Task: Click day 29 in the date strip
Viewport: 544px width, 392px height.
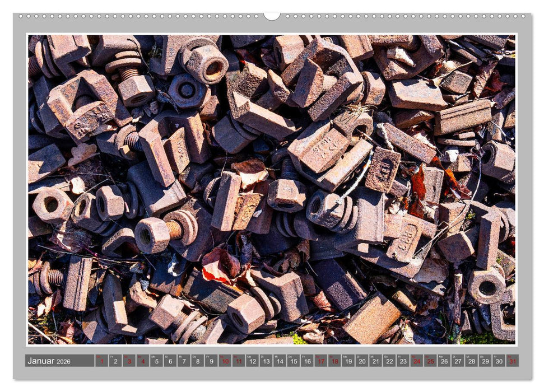Action: 485,361
